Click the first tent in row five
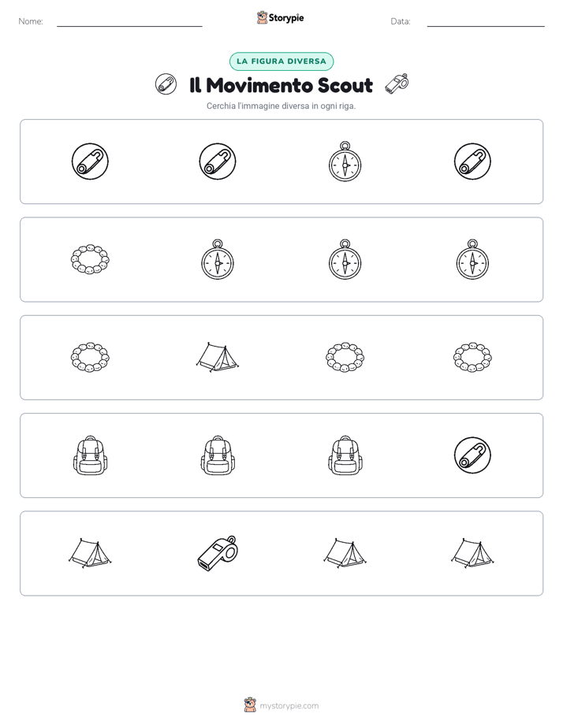 [x=90, y=553]
